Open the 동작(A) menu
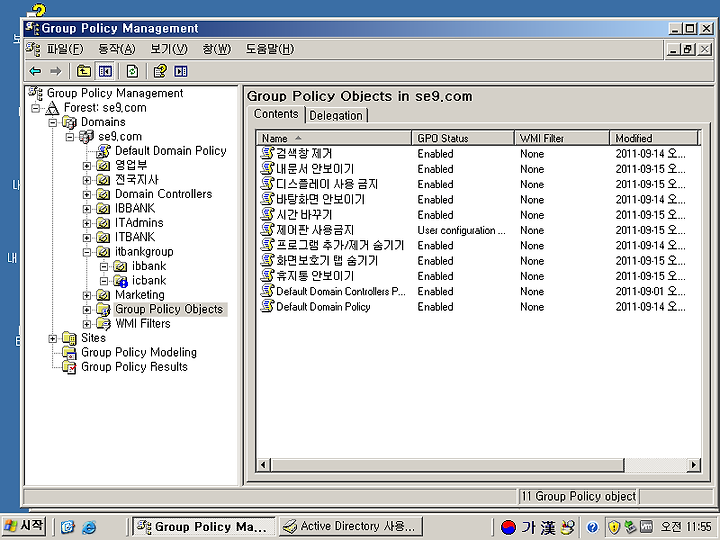720x540 pixels. point(117,49)
